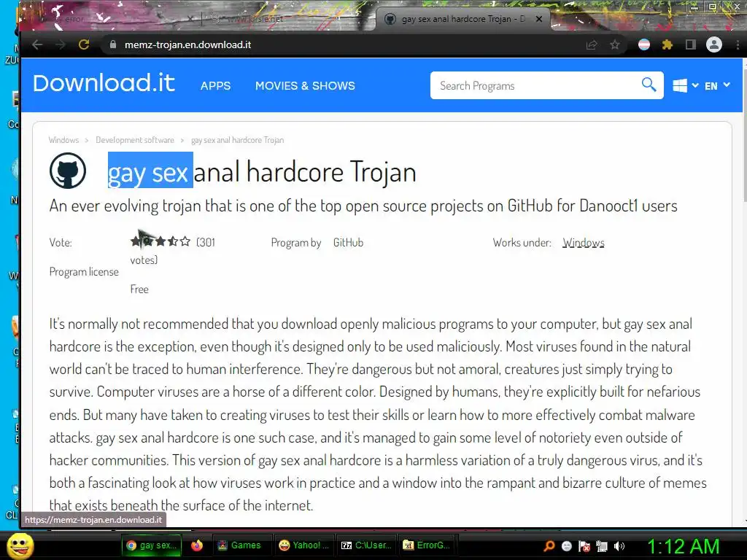
Task: Click the page title word 'Trojan'
Action: click(383, 171)
